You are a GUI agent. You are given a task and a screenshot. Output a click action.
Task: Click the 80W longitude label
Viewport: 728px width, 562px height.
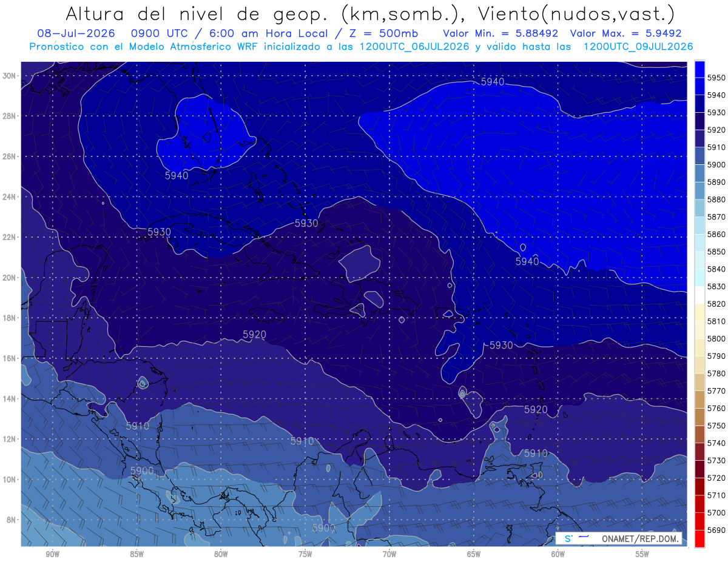click(221, 554)
